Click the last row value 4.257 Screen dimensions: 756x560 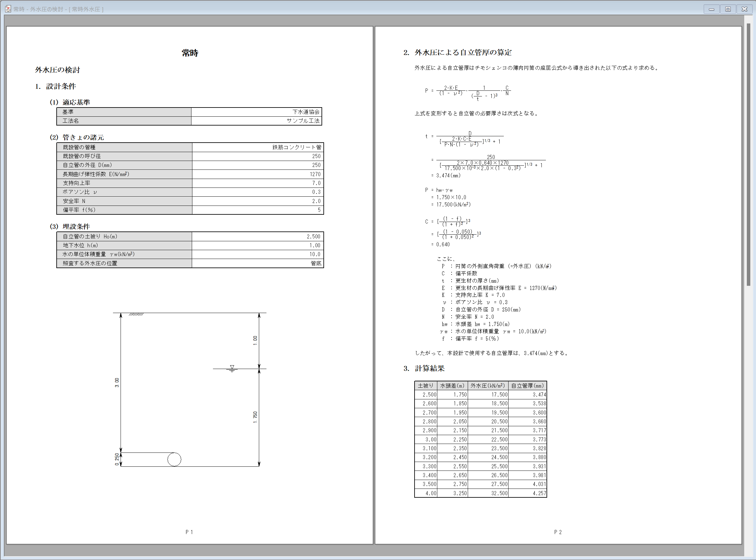click(528, 493)
